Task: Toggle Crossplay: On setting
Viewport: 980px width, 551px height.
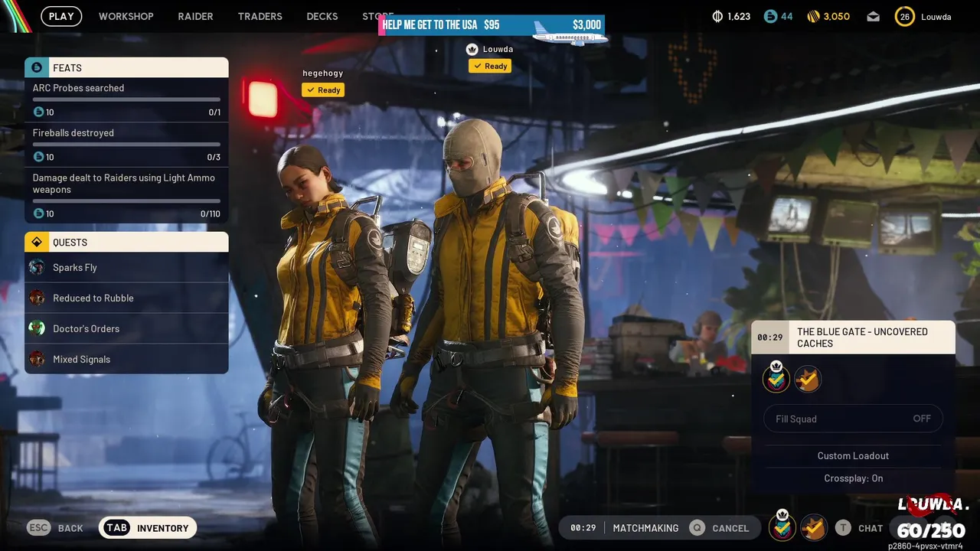Action: 853,478
